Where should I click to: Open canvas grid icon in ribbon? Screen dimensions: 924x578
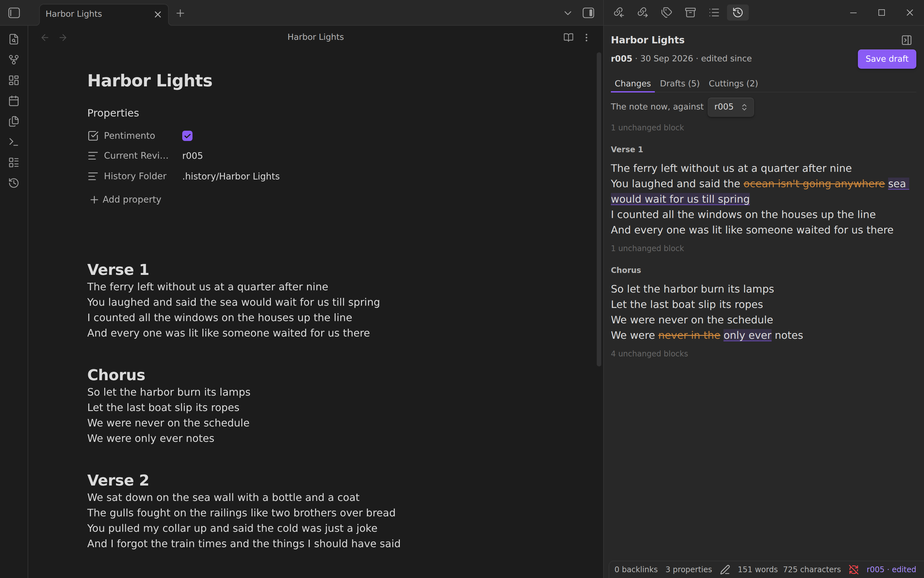pyautogui.click(x=14, y=80)
